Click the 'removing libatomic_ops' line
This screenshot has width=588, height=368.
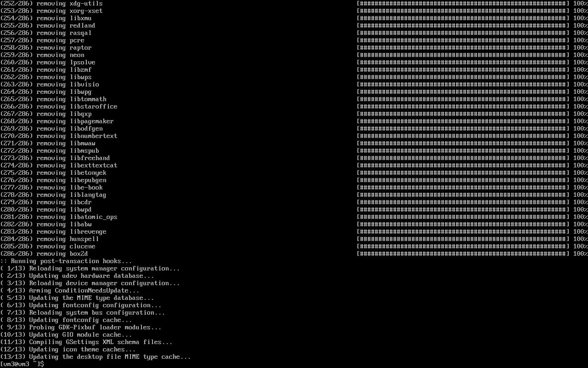59,217
